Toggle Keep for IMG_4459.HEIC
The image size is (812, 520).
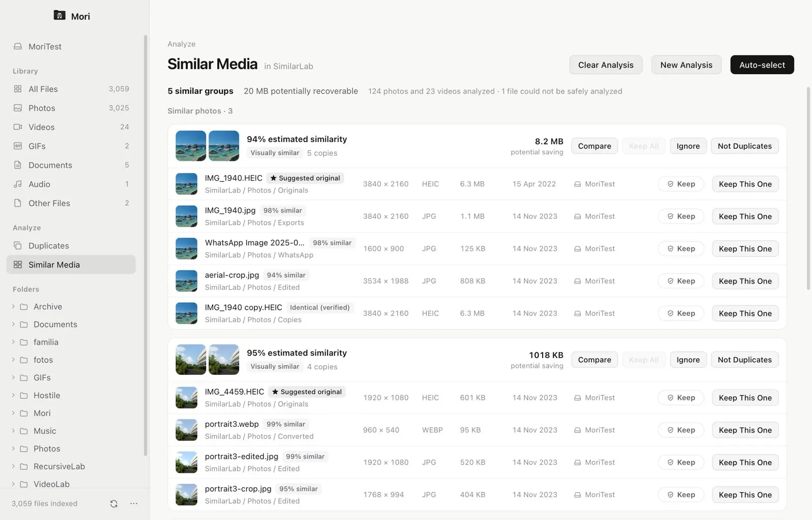tap(681, 398)
